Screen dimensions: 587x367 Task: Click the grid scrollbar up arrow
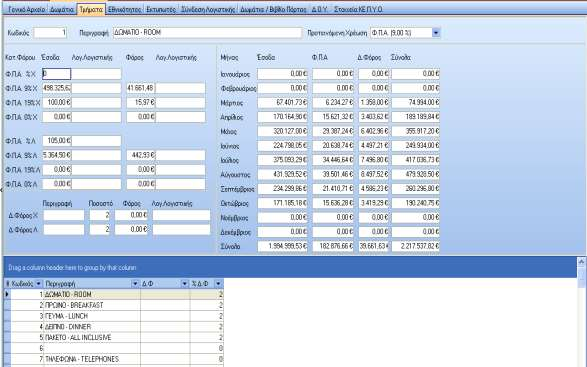[581, 261]
